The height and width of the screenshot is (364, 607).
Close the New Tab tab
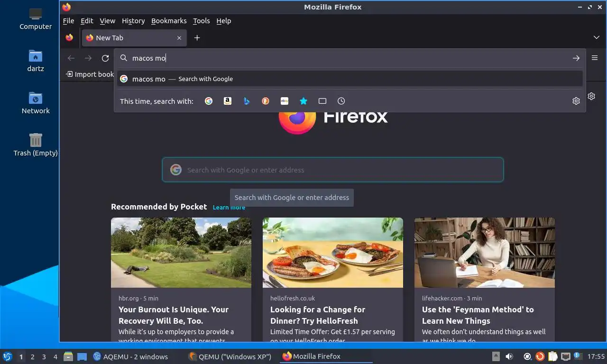(x=179, y=38)
